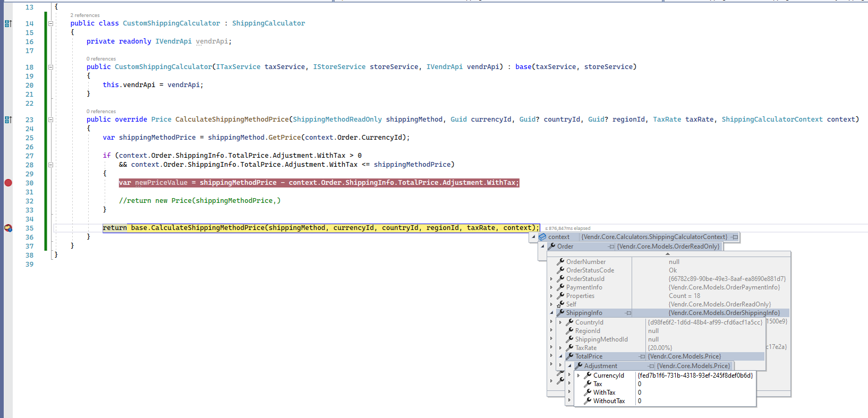Click the wrench icon beside Tax
This screenshot has height=418, width=868.
pyautogui.click(x=588, y=384)
